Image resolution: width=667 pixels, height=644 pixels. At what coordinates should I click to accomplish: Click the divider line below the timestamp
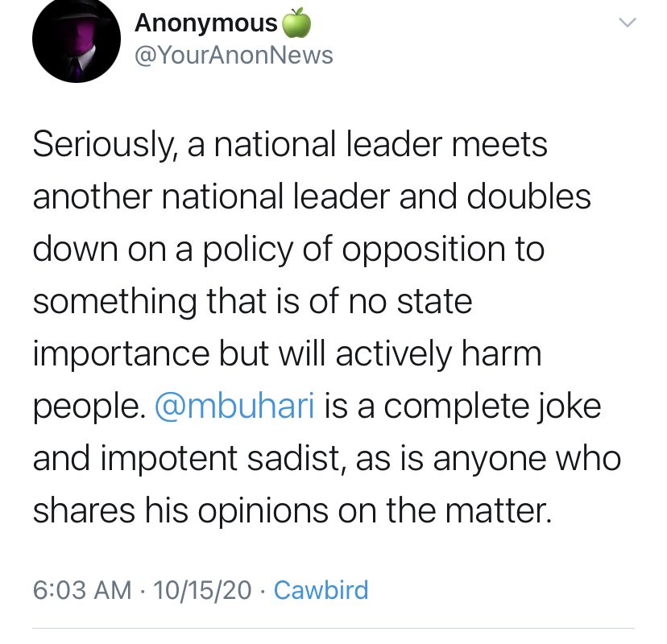[333, 628]
